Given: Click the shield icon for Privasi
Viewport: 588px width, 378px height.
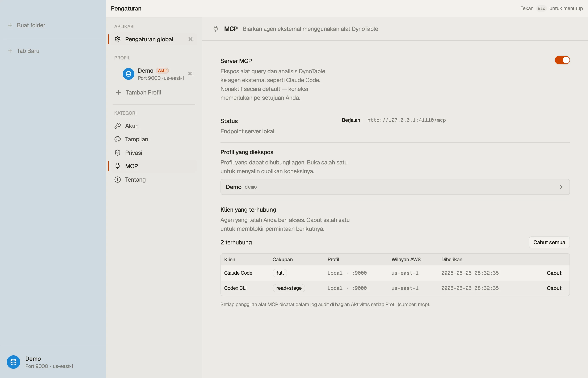Looking at the screenshot, I should [118, 153].
